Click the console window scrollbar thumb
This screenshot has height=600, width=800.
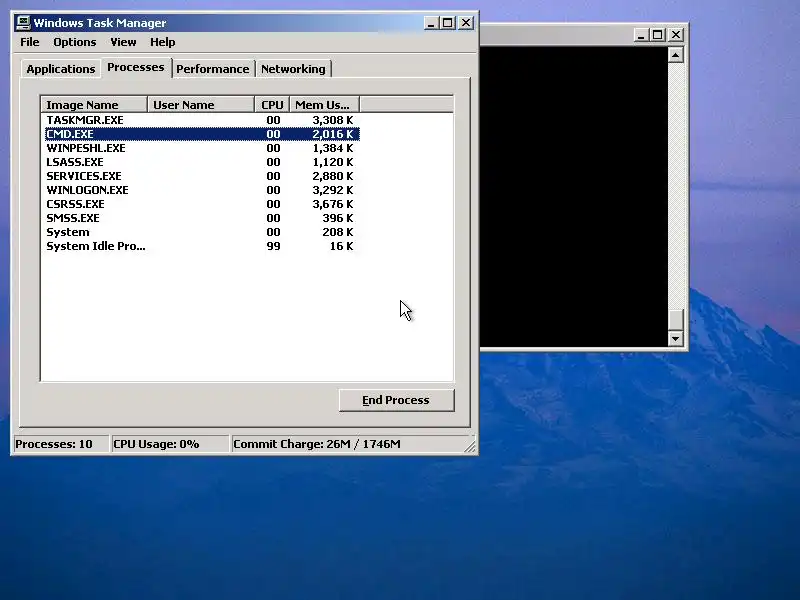click(x=676, y=320)
